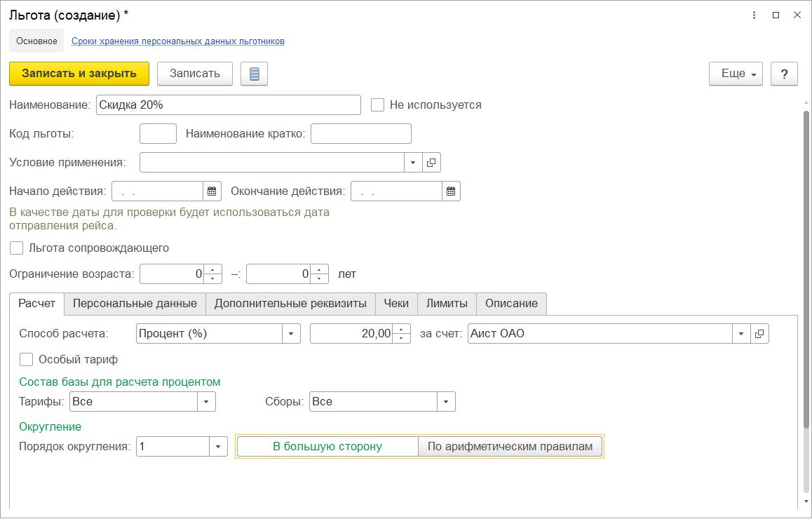Click the help question mark button
The width and height of the screenshot is (812, 519).
coord(784,74)
